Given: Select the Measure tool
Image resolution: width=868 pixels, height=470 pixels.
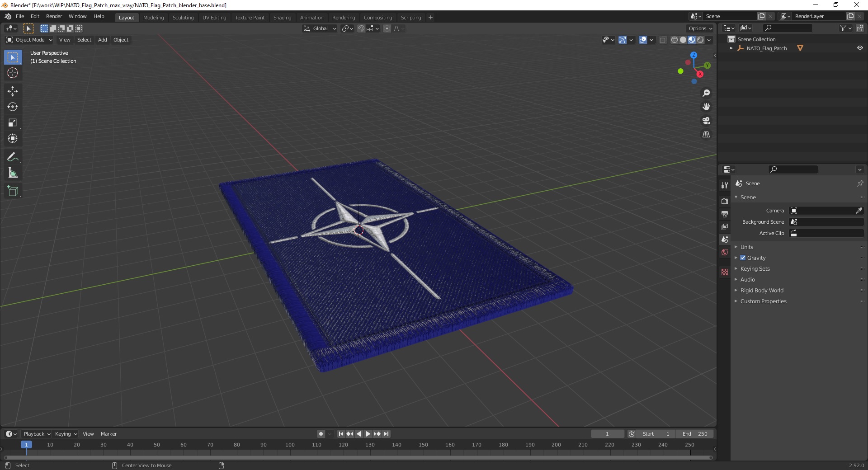Looking at the screenshot, I should click(13, 173).
